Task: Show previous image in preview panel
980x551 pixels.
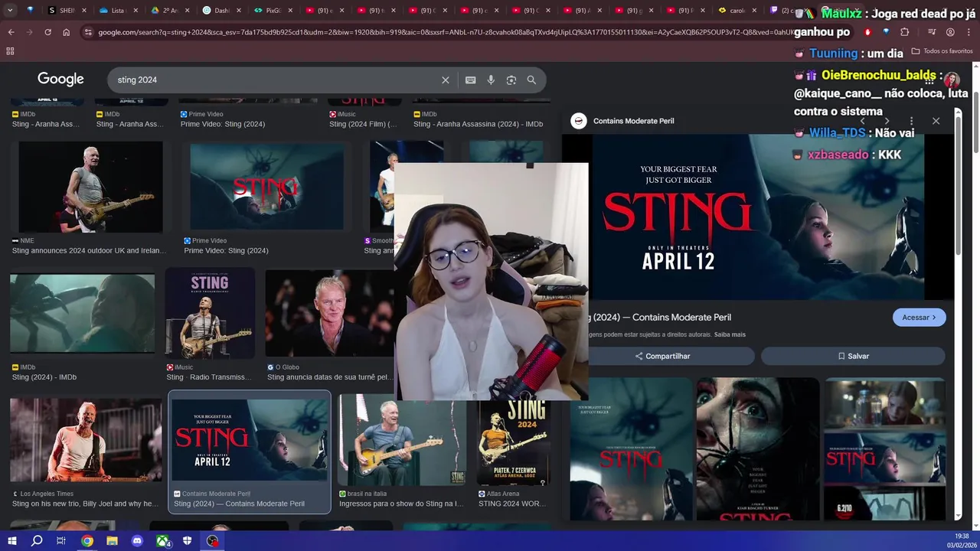Action: tap(863, 121)
